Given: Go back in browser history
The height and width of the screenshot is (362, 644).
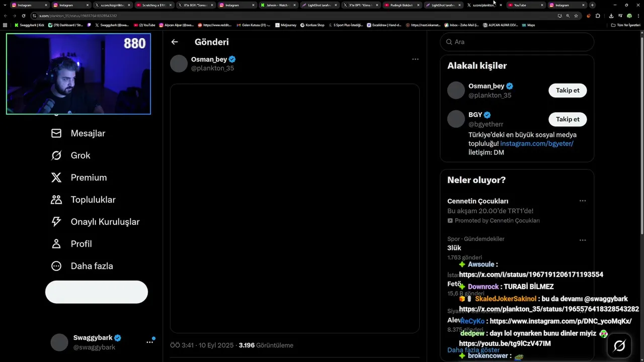Looking at the screenshot, I should [5, 16].
